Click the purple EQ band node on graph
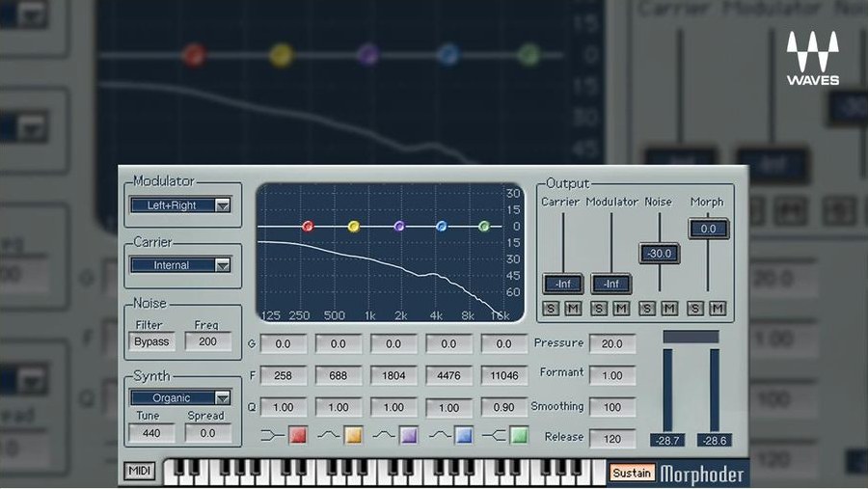The image size is (868, 489). pyautogui.click(x=399, y=226)
